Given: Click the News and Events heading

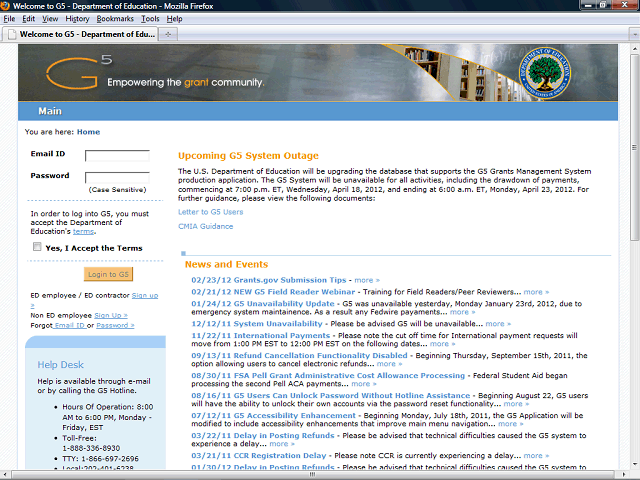Looking at the screenshot, I should point(227,264).
